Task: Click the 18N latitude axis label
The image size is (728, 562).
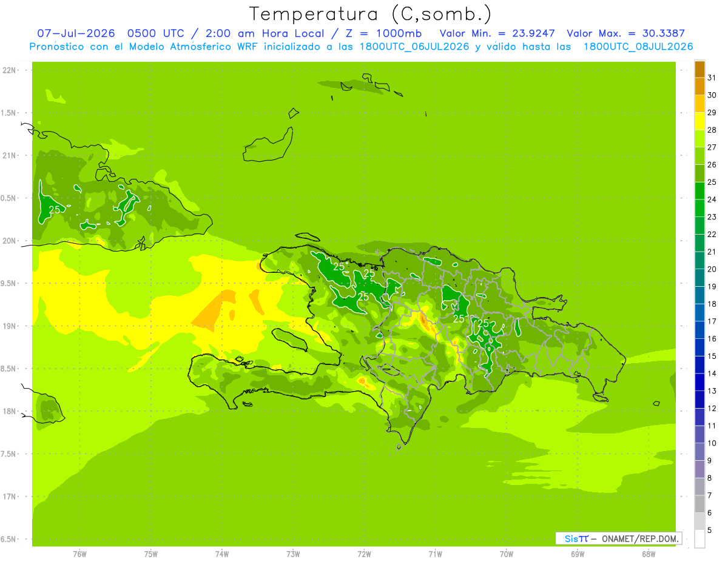Action: coord(9,412)
